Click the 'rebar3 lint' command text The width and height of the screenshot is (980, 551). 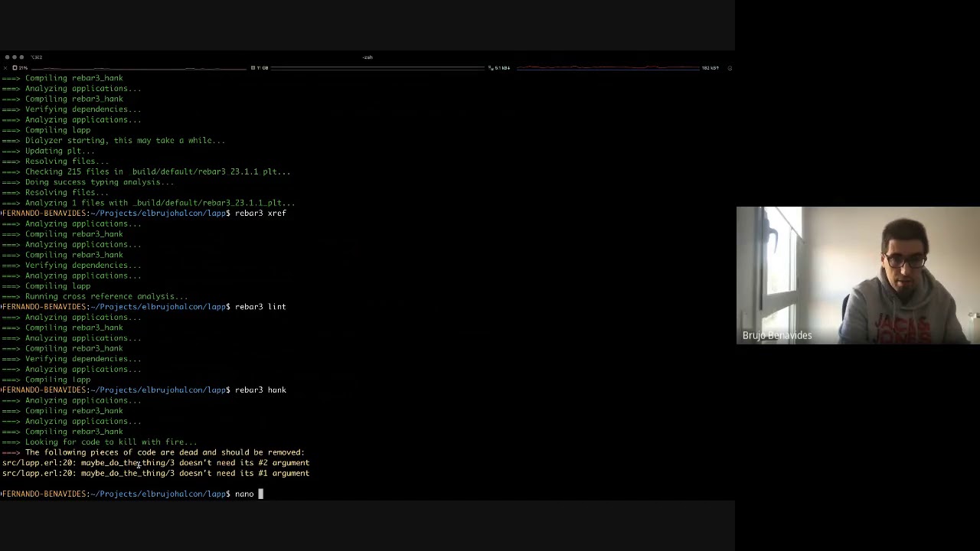[260, 307]
